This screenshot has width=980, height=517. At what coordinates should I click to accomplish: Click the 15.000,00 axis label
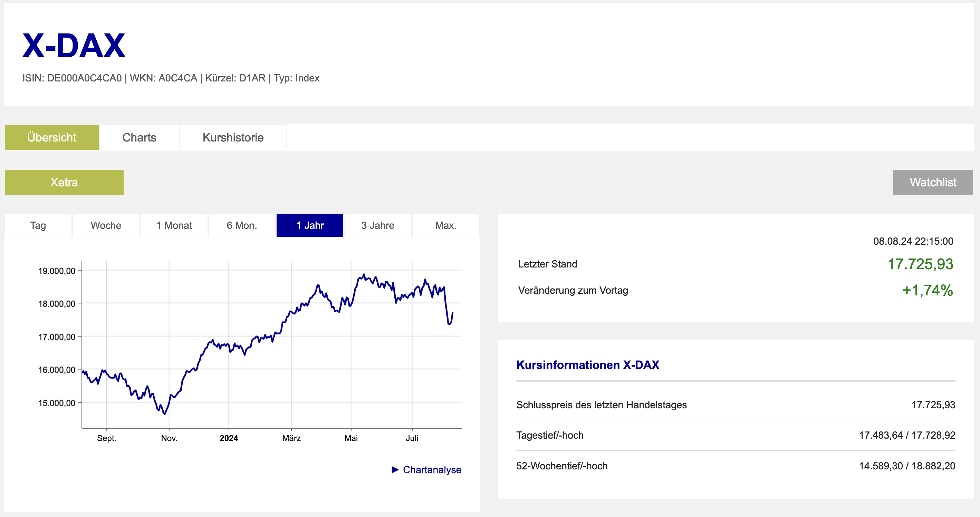click(x=57, y=403)
